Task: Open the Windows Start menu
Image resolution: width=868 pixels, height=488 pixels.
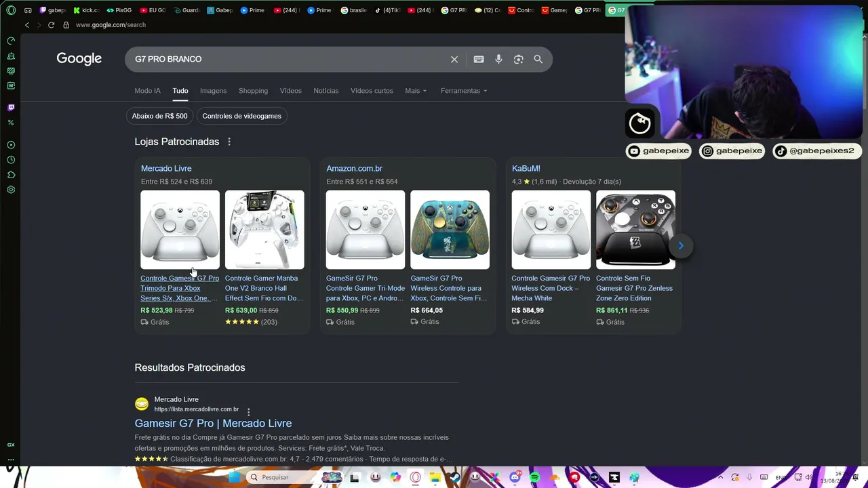Action: tap(235, 477)
